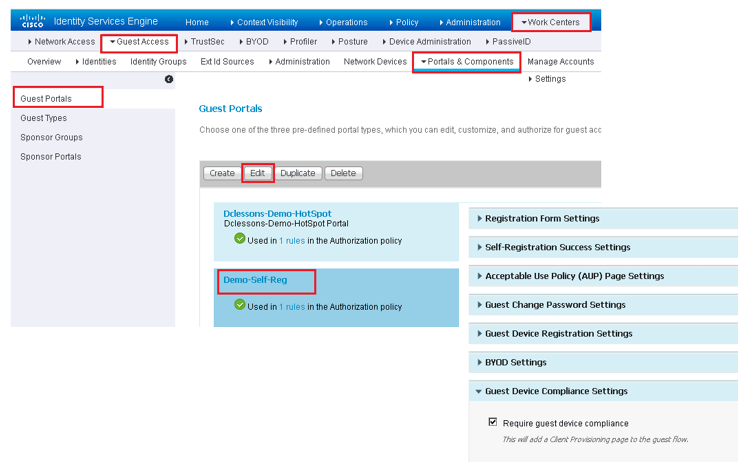Click green checkmark icon under Demo-Self-Reg
Screen dimensions: 738x466
pyautogui.click(x=240, y=305)
